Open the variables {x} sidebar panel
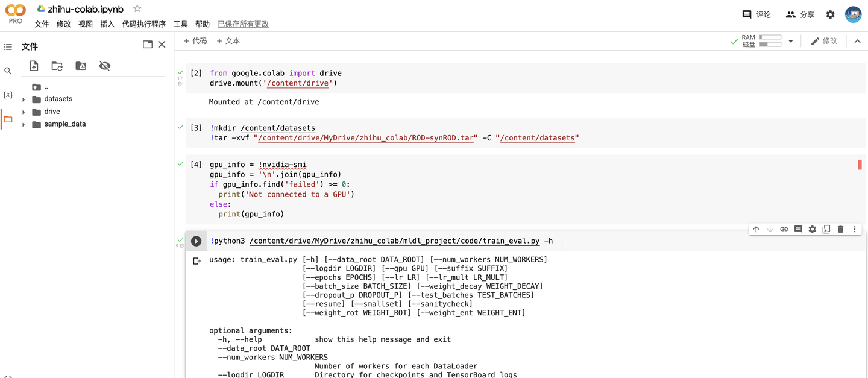The height and width of the screenshot is (378, 868). pyautogui.click(x=8, y=95)
